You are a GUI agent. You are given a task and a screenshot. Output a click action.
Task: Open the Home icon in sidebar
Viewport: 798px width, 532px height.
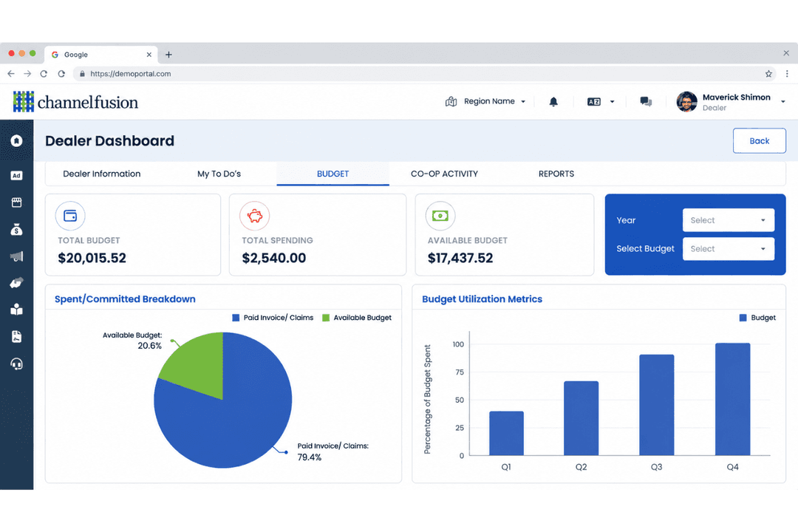[16, 140]
